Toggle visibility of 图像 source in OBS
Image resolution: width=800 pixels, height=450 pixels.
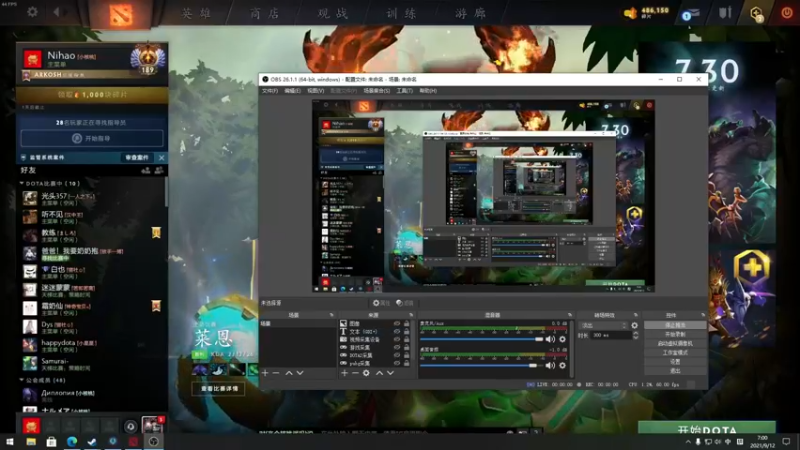(396, 323)
